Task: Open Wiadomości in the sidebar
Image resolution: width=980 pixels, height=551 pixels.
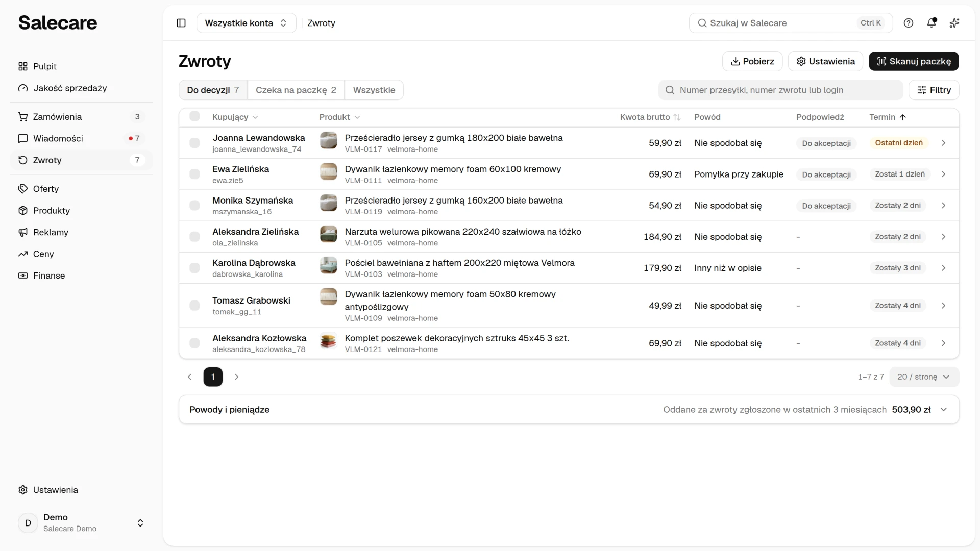Action: pyautogui.click(x=82, y=138)
